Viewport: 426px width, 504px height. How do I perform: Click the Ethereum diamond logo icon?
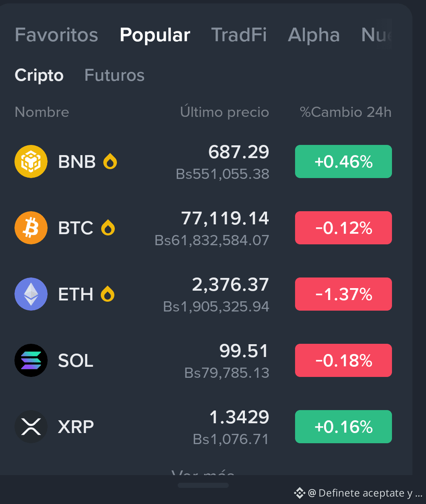point(31,294)
